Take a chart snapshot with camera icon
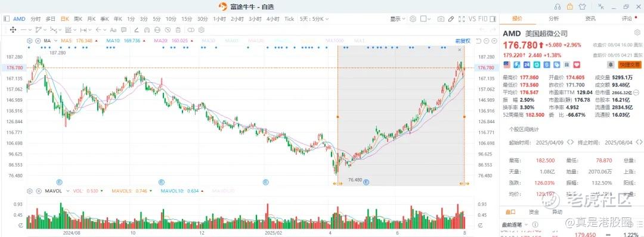Screen dimensions: 644x237 [441, 19]
